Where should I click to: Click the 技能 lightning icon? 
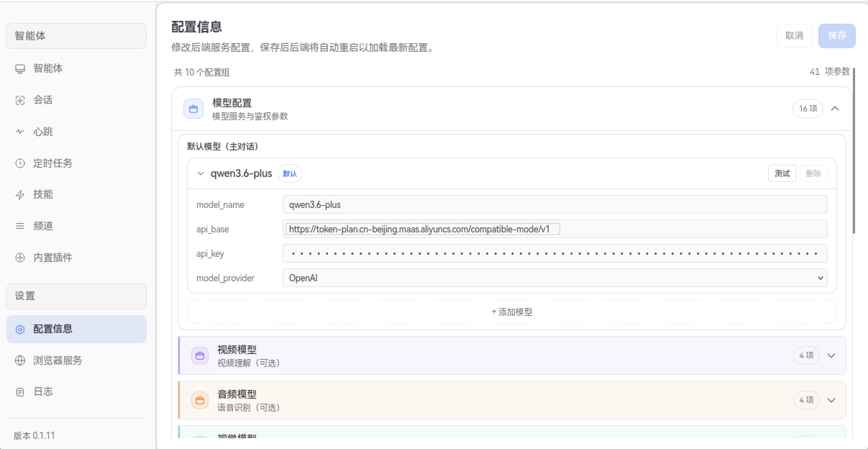click(x=20, y=195)
